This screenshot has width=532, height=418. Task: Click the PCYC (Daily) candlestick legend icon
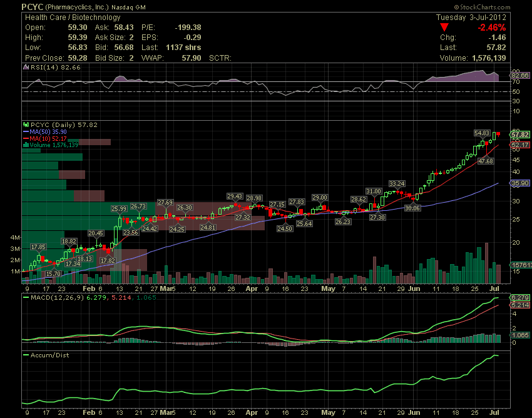(x=26, y=125)
